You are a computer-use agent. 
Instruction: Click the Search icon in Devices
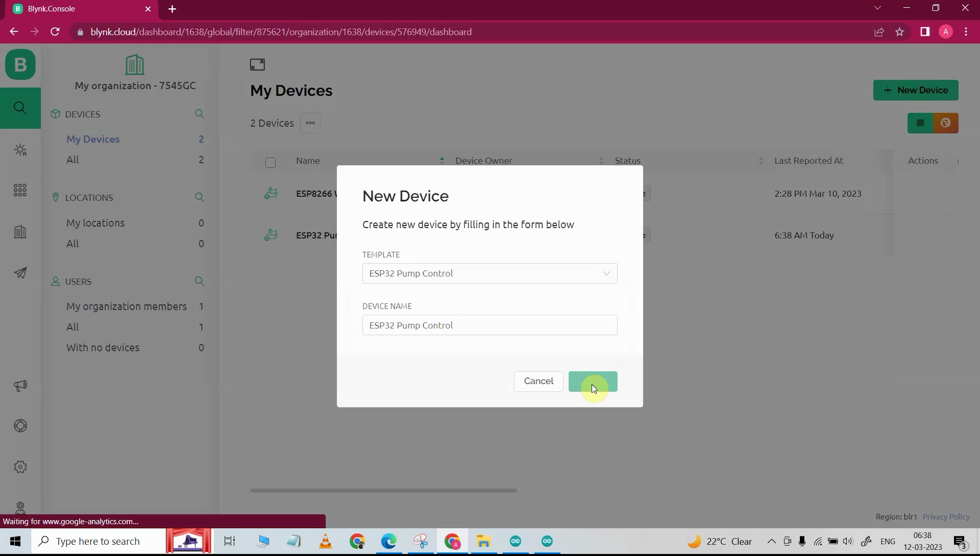pyautogui.click(x=200, y=114)
